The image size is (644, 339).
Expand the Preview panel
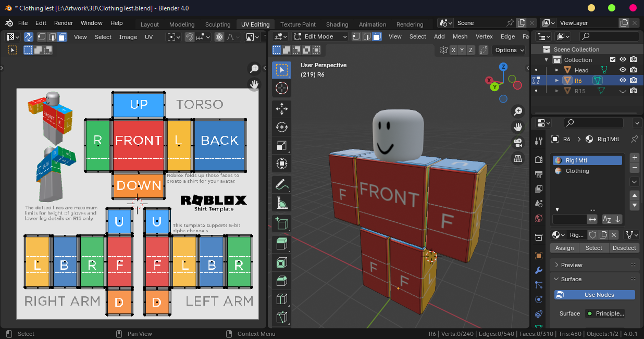[x=571, y=265]
